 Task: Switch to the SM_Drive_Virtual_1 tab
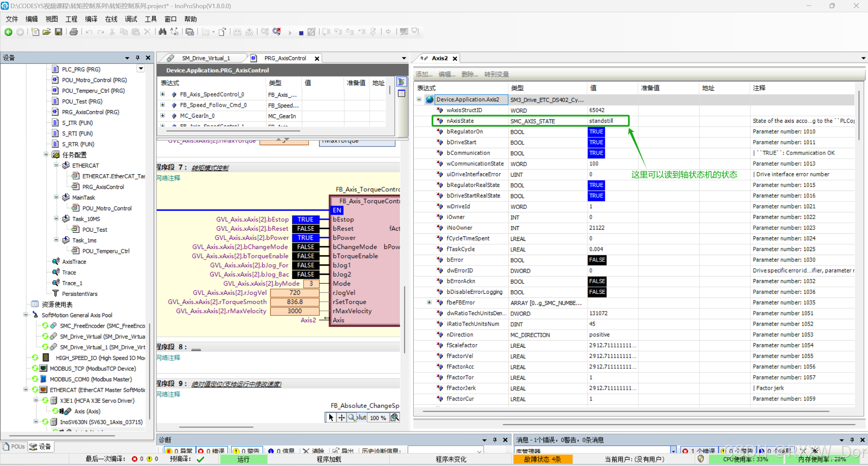click(205, 58)
